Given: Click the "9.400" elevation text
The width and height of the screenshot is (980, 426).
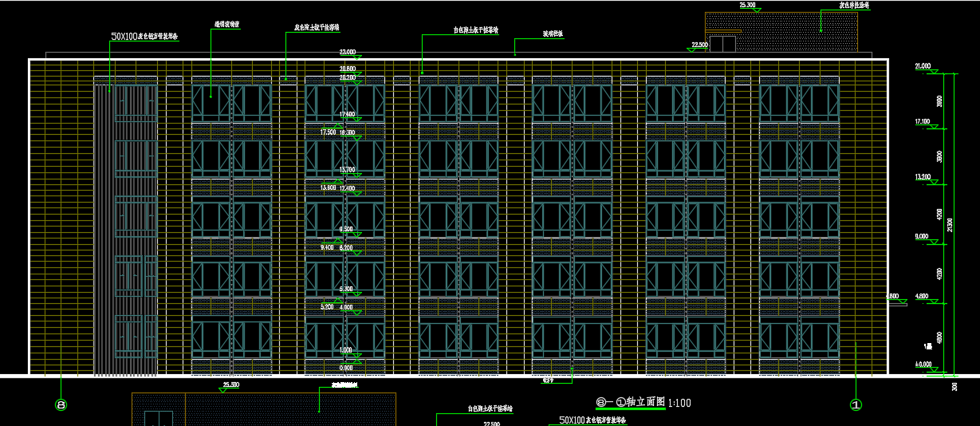Looking at the screenshot, I should point(327,248).
